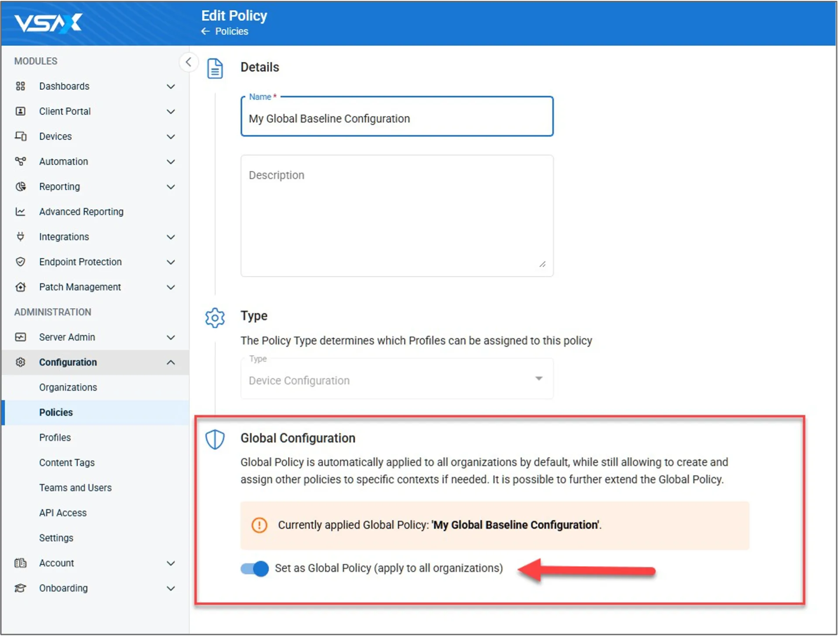Open Advanced Reporting module
This screenshot has height=638, width=840.
(81, 212)
